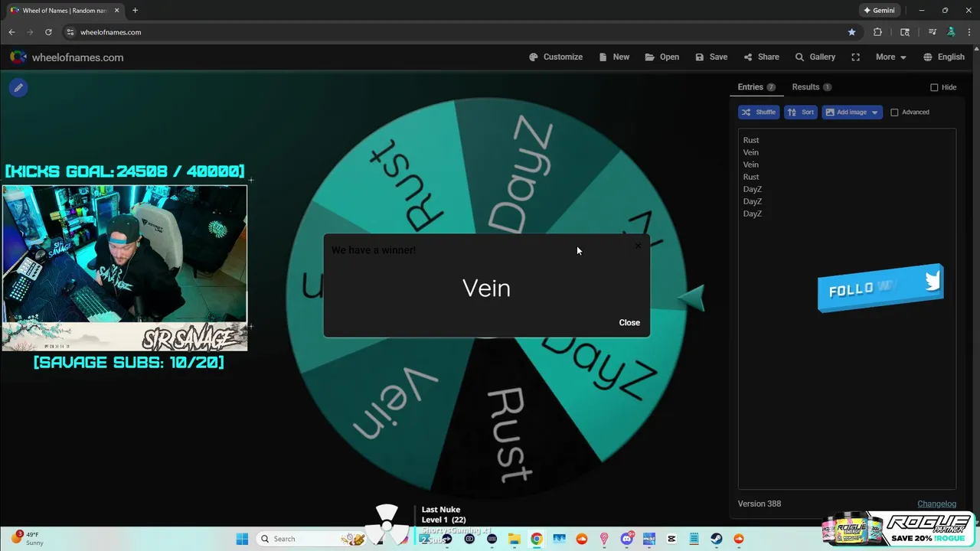
Task: Share the wheel
Action: click(761, 57)
